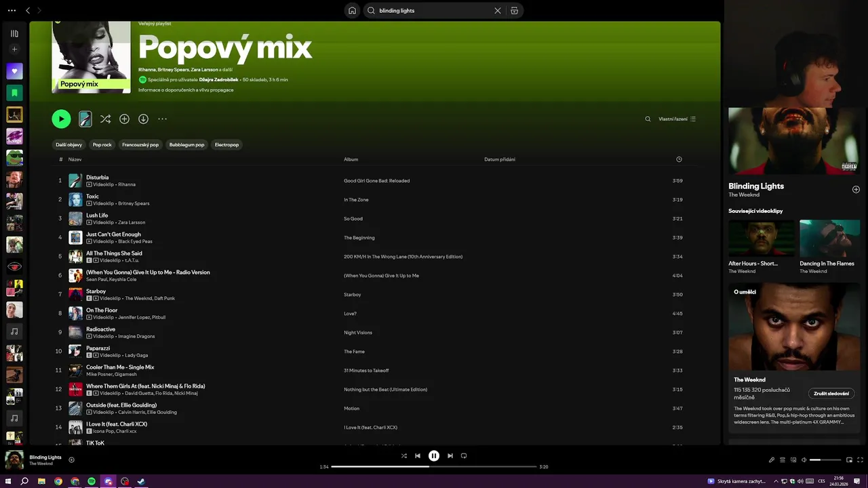Sort by duration clock icon header
Screen dimensions: 868x488
pyautogui.click(x=679, y=159)
